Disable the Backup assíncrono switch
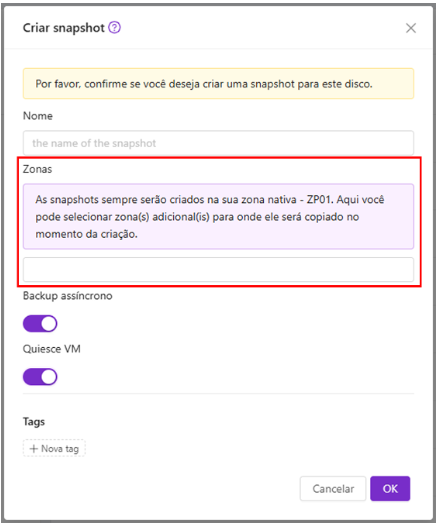 click(40, 324)
